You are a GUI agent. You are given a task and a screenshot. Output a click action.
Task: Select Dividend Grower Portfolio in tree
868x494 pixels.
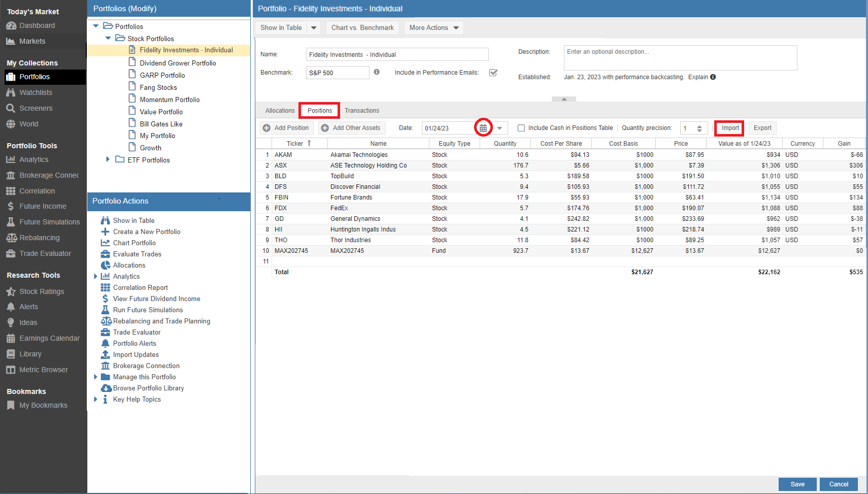(x=178, y=63)
